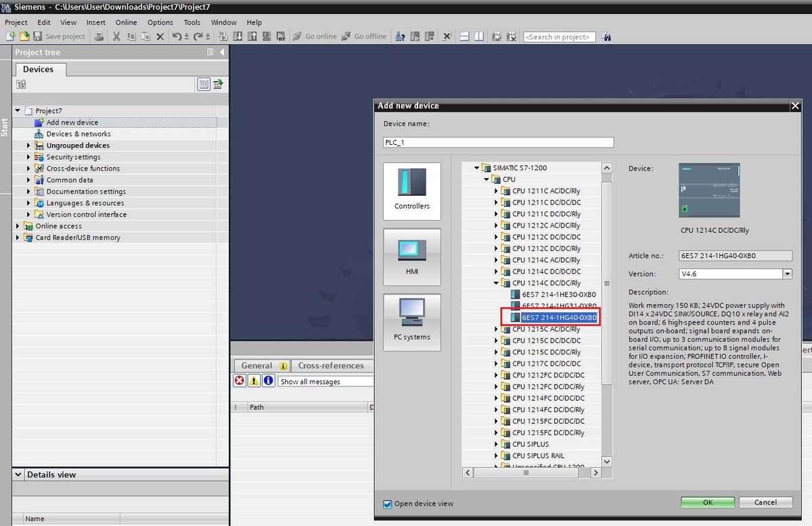812x526 pixels.
Task: Open the Help menu
Action: pyautogui.click(x=254, y=22)
